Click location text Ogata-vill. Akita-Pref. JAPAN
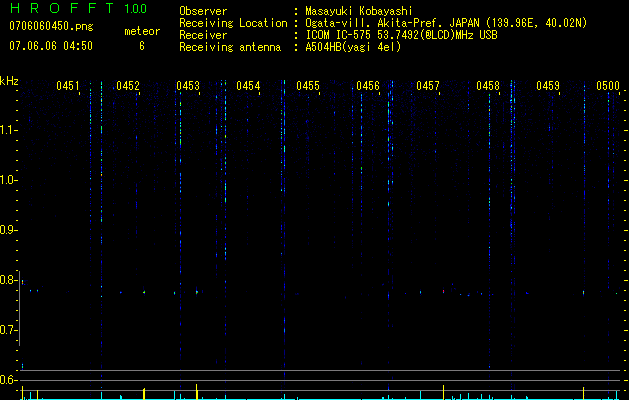 pyautogui.click(x=392, y=23)
